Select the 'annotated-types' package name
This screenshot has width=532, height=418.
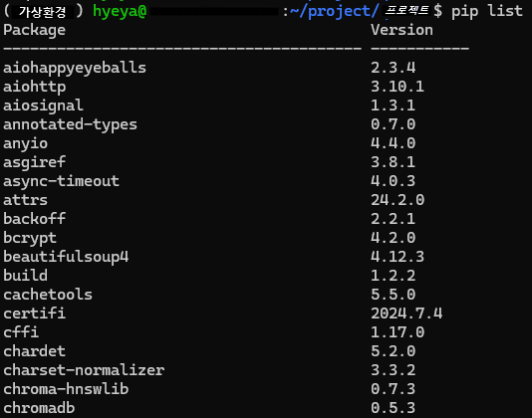pyautogui.click(x=70, y=124)
